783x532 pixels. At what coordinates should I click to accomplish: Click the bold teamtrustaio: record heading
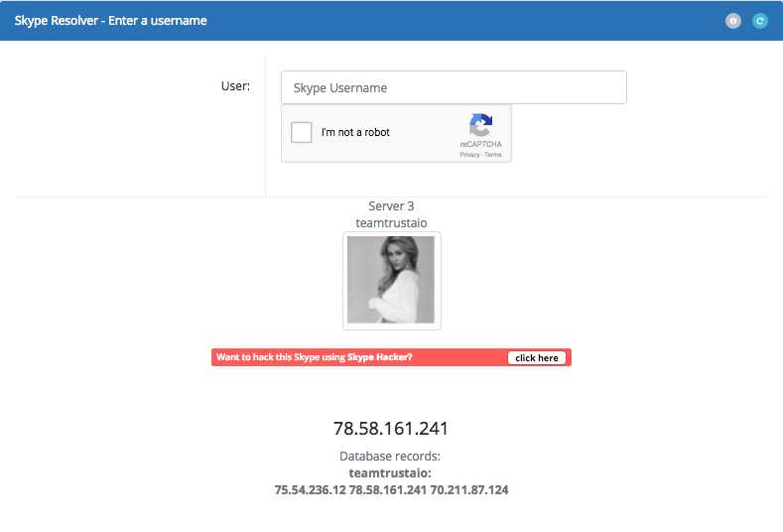(x=390, y=473)
